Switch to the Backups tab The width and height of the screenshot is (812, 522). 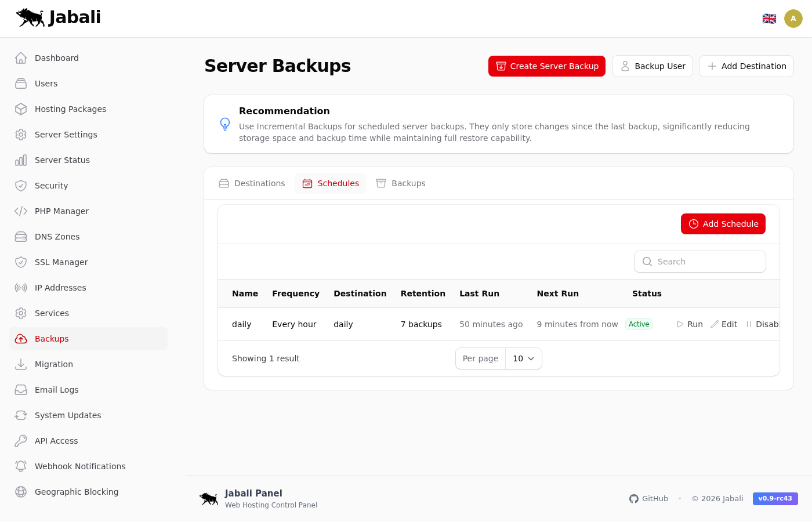(401, 183)
